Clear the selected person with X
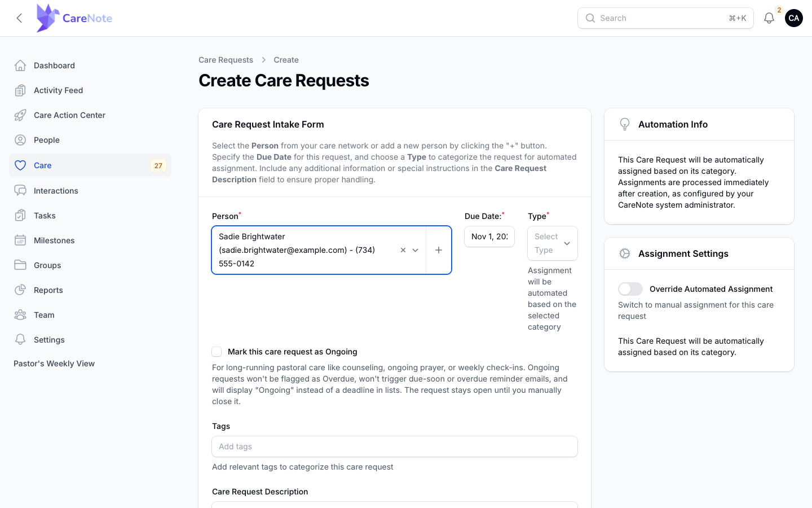Viewport: 812px width, 508px height. tap(403, 250)
